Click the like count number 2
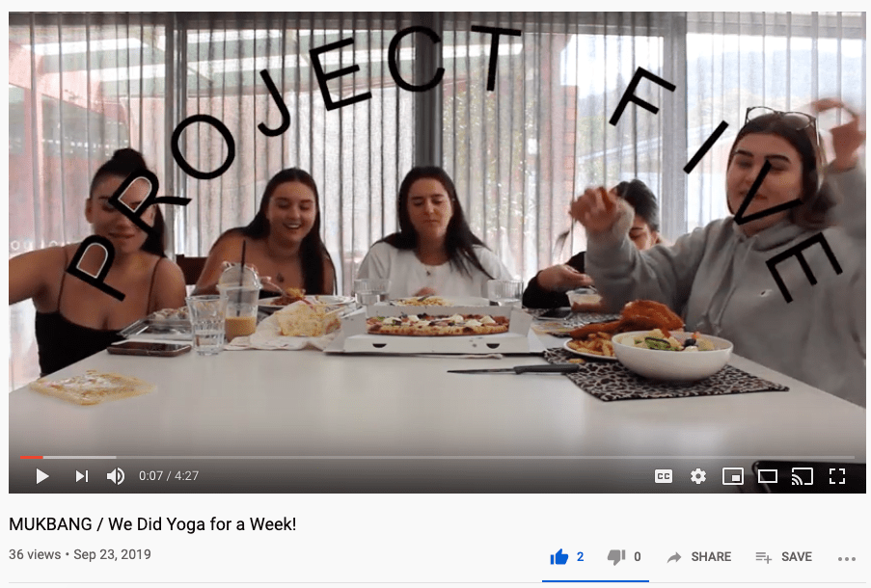871x588 pixels. coord(581,556)
